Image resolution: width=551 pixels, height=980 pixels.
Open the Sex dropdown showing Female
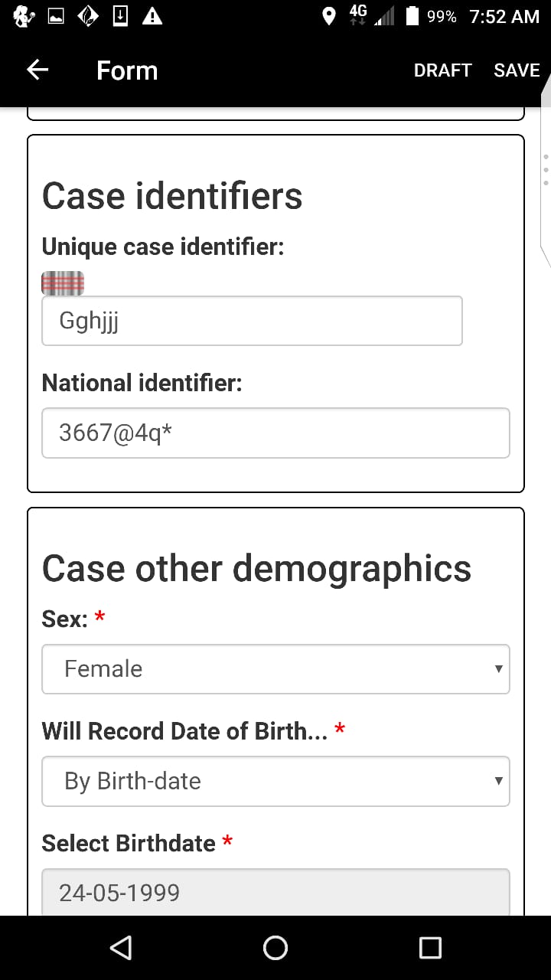tap(275, 669)
